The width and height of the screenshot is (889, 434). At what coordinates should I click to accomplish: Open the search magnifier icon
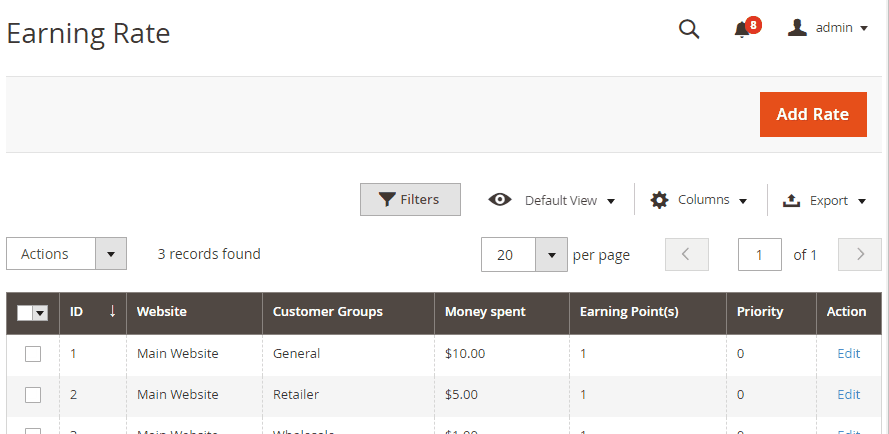tap(689, 28)
